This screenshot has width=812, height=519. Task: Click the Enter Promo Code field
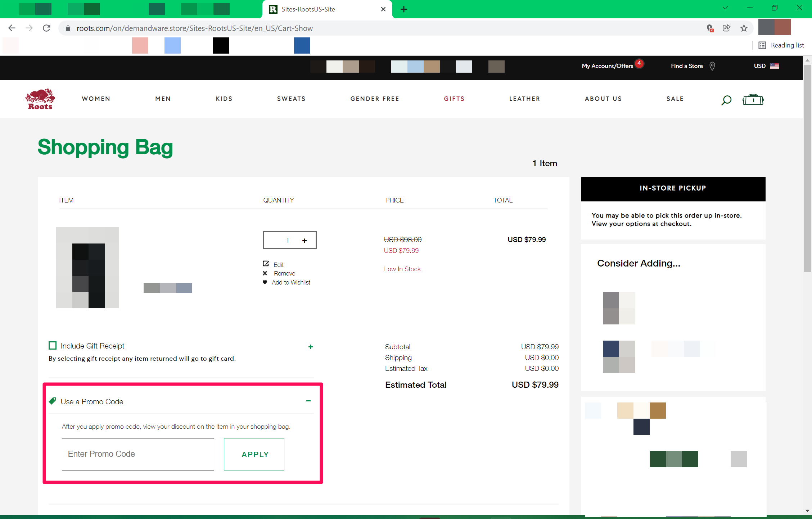point(138,454)
